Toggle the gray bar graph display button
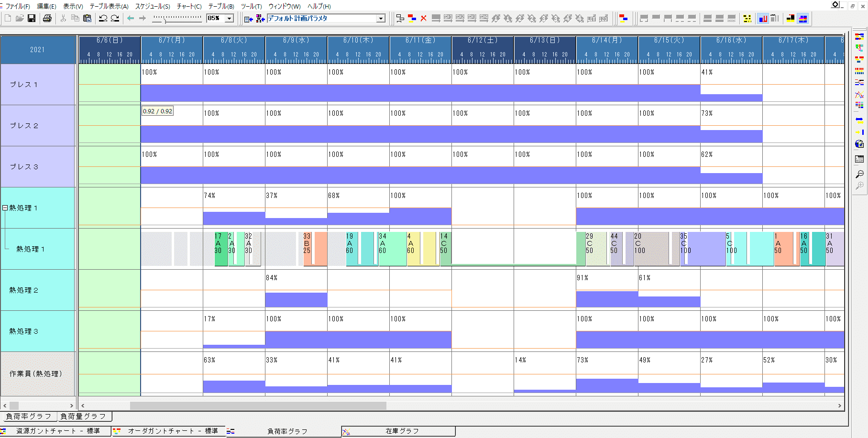 [775, 19]
